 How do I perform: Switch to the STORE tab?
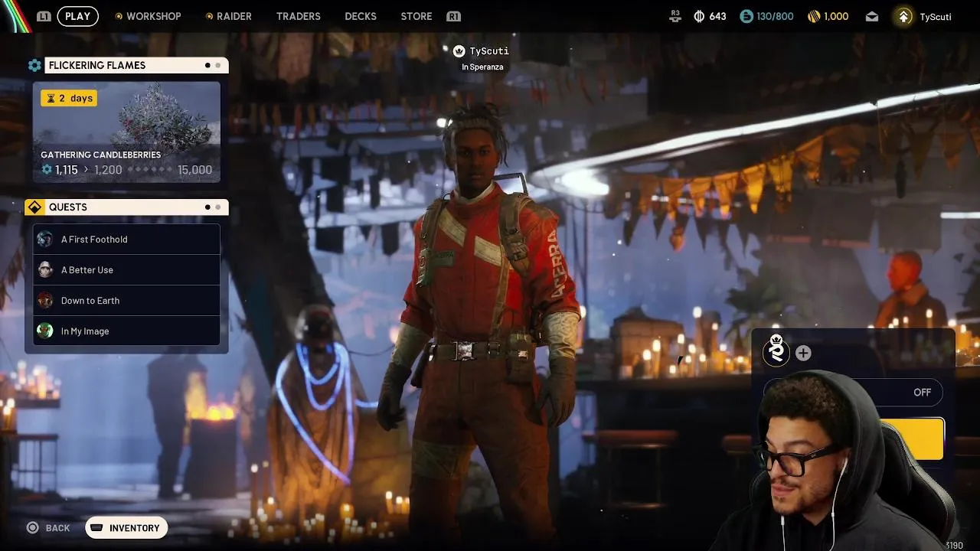click(416, 16)
